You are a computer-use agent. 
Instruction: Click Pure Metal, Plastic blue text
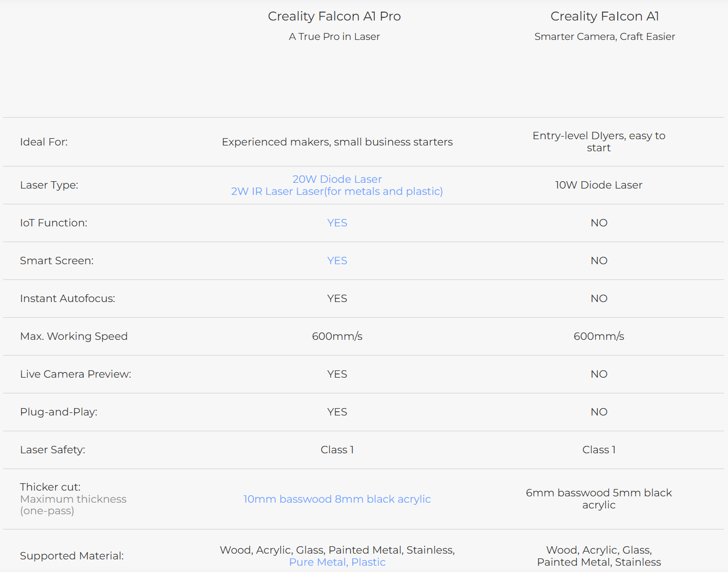click(x=337, y=562)
